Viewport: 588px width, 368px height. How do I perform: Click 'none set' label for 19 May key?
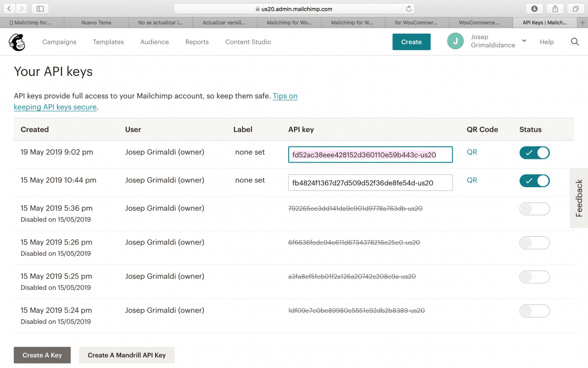coord(250,152)
